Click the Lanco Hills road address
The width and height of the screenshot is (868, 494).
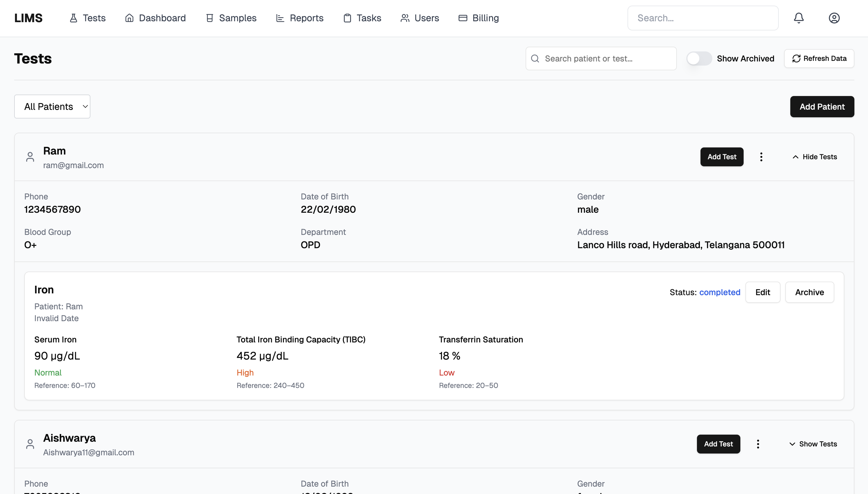pyautogui.click(x=681, y=245)
